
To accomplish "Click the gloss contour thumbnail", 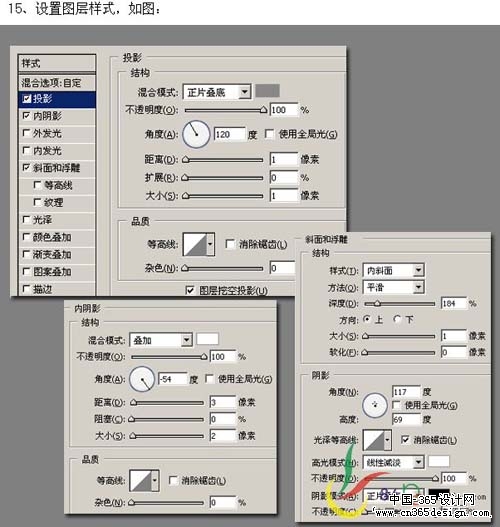I will pos(373,440).
